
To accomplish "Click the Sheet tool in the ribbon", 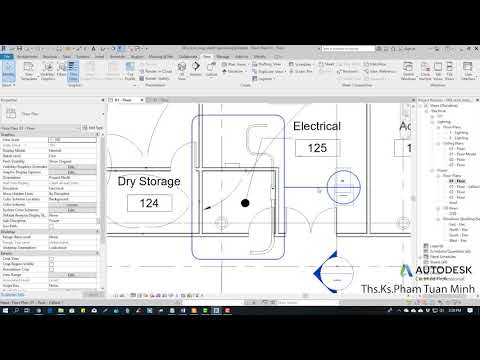I will click(327, 64).
